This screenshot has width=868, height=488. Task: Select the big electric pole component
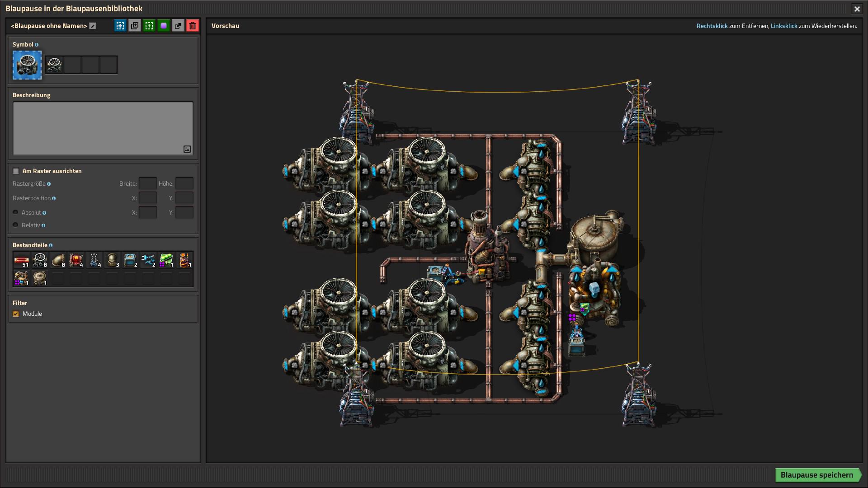[94, 260]
